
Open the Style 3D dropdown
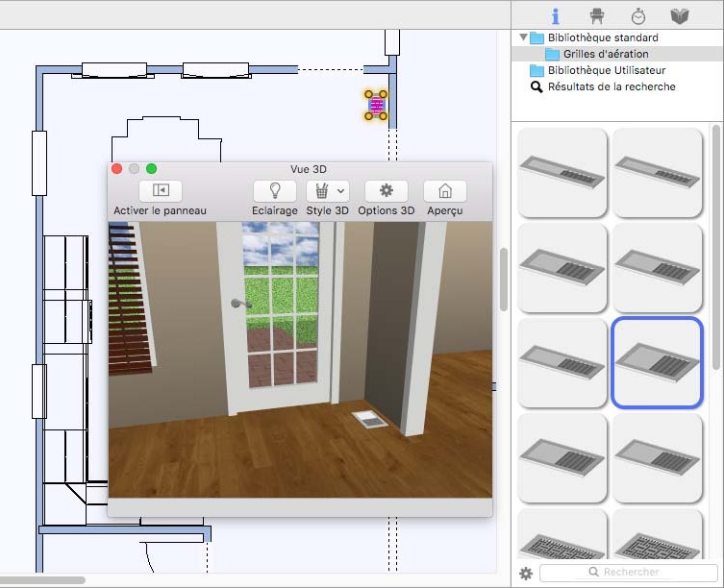click(x=327, y=190)
